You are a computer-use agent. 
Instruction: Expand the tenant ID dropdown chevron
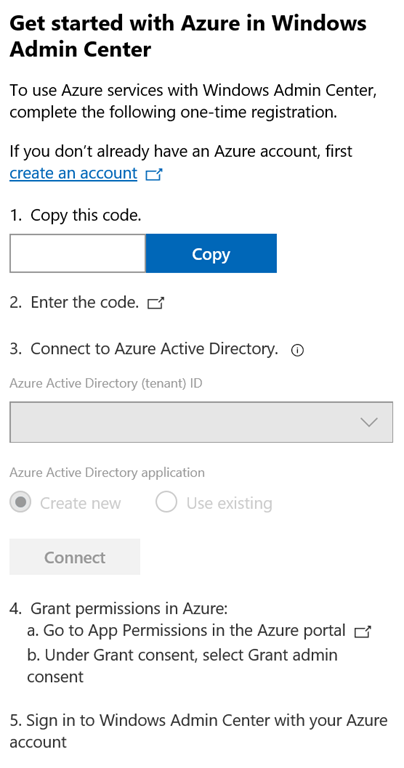pos(369,422)
